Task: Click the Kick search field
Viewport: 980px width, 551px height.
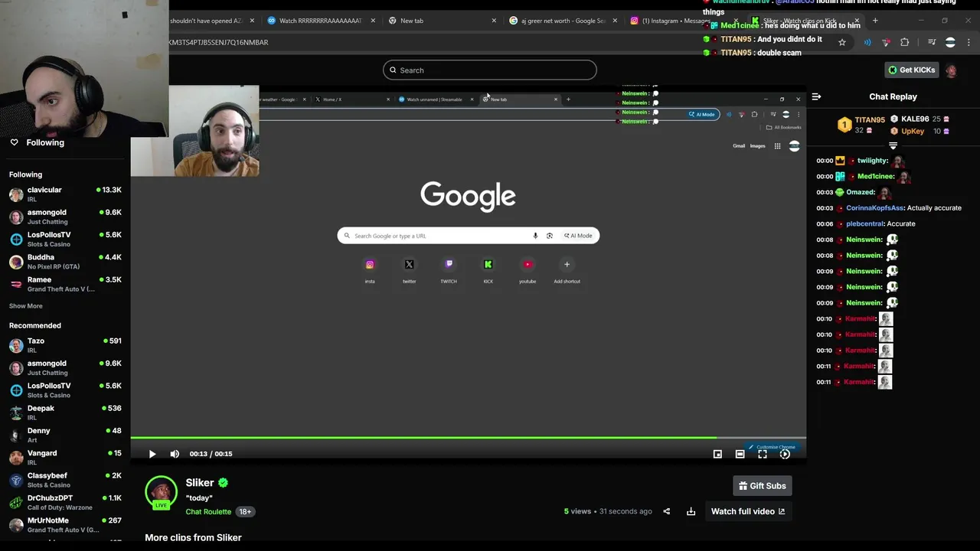Action: tap(490, 70)
